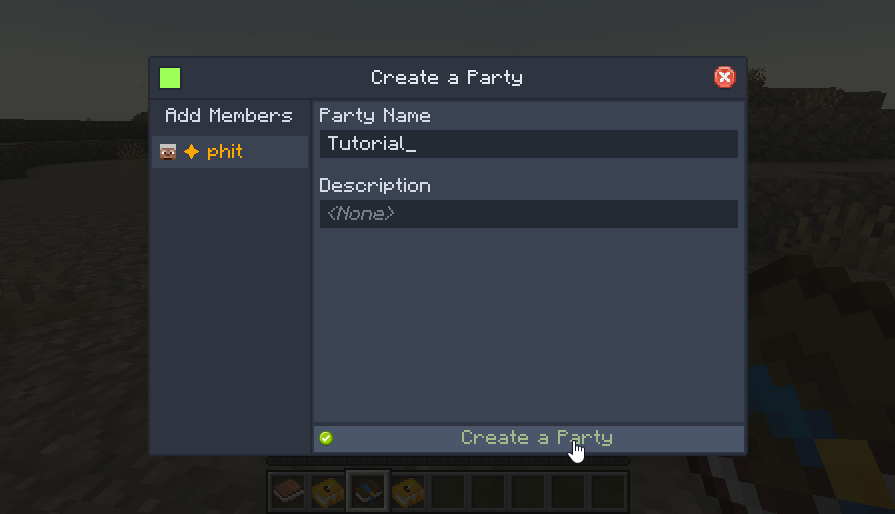
Task: Click the Add Members header
Action: [229, 116]
